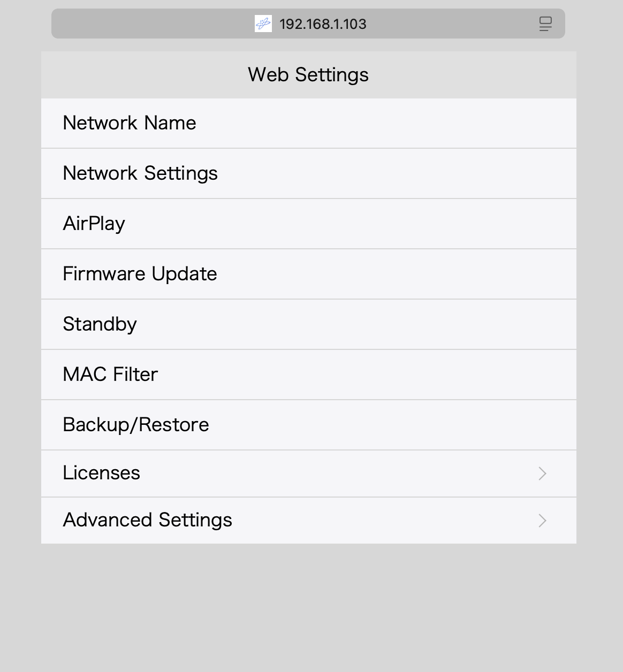Choose the MAC Filter entry
Viewport: 623px width, 672px height.
110,375
